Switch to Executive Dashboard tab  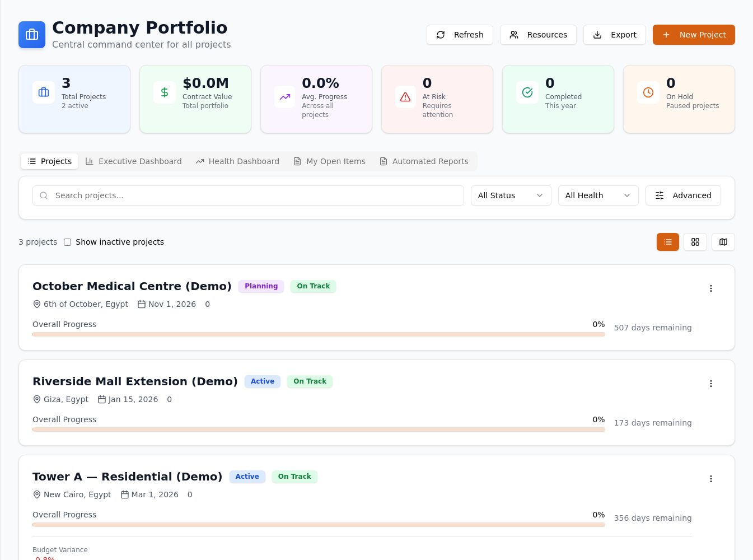point(133,161)
